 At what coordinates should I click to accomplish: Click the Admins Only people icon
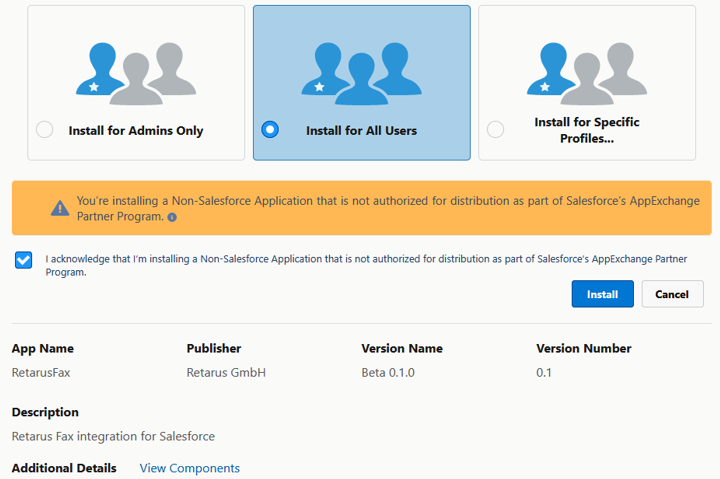click(x=136, y=73)
